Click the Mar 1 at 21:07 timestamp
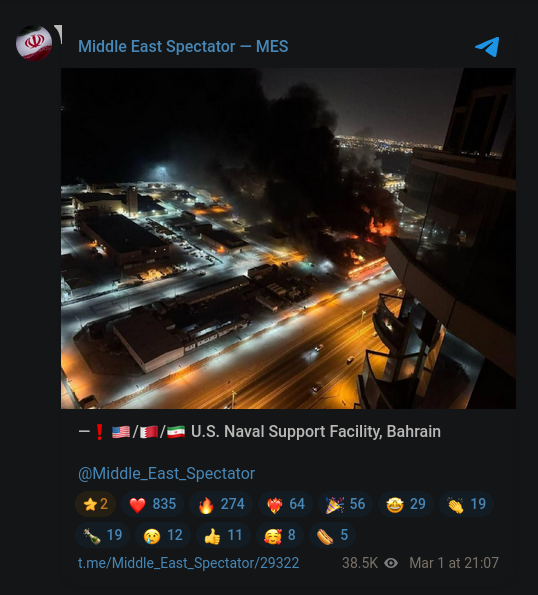Screen dimensions: 538x595 (454, 563)
